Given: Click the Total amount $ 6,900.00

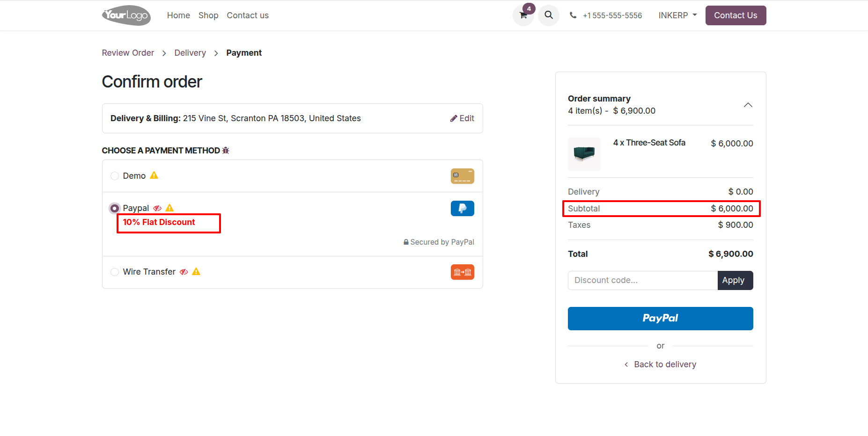Looking at the screenshot, I should tap(731, 254).
